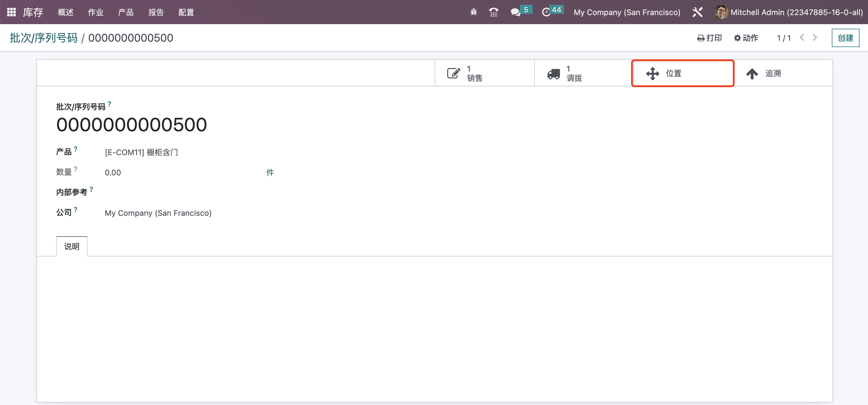The image size is (868, 405).
Task: Click the pager 1 / 1 counter
Action: (784, 38)
